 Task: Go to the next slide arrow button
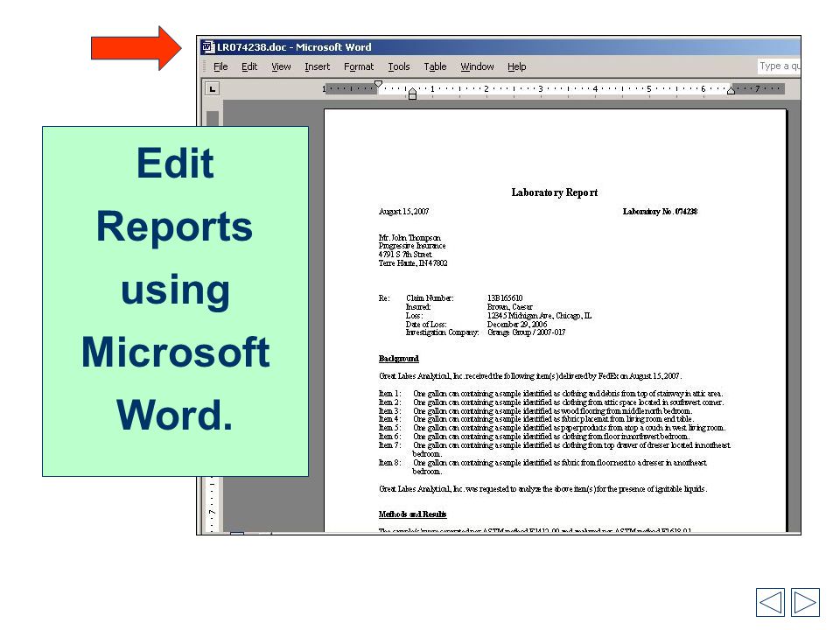pos(805,602)
